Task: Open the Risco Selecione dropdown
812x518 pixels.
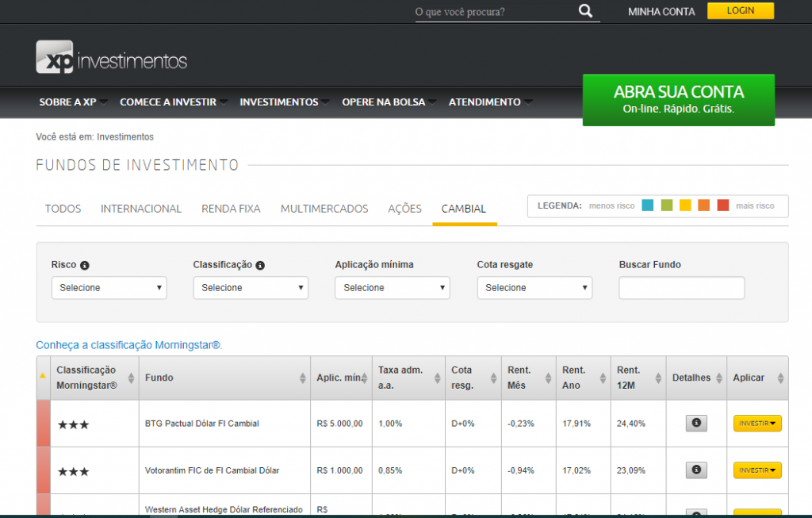Action: [109, 288]
